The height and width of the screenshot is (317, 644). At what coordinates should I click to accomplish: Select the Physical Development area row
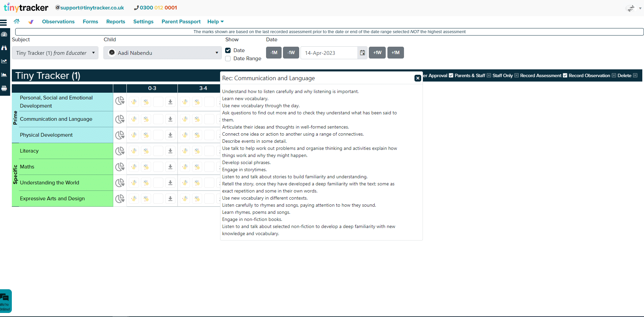click(66, 135)
